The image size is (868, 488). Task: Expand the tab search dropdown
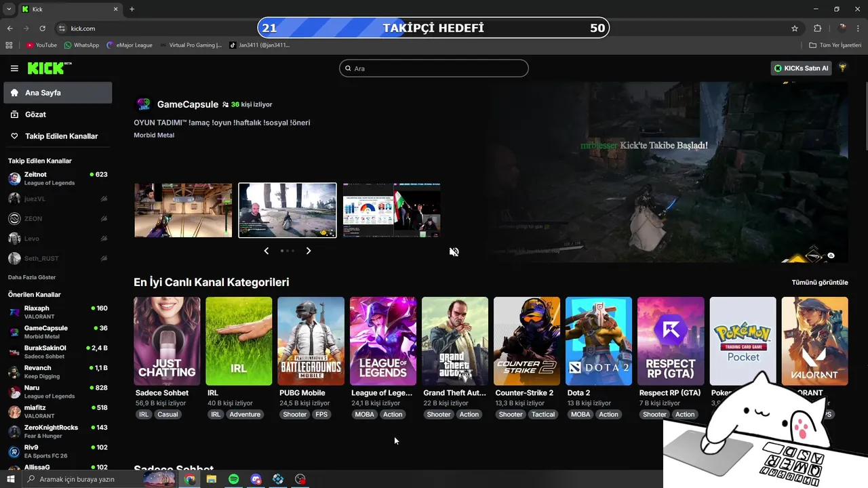pyautogui.click(x=9, y=9)
